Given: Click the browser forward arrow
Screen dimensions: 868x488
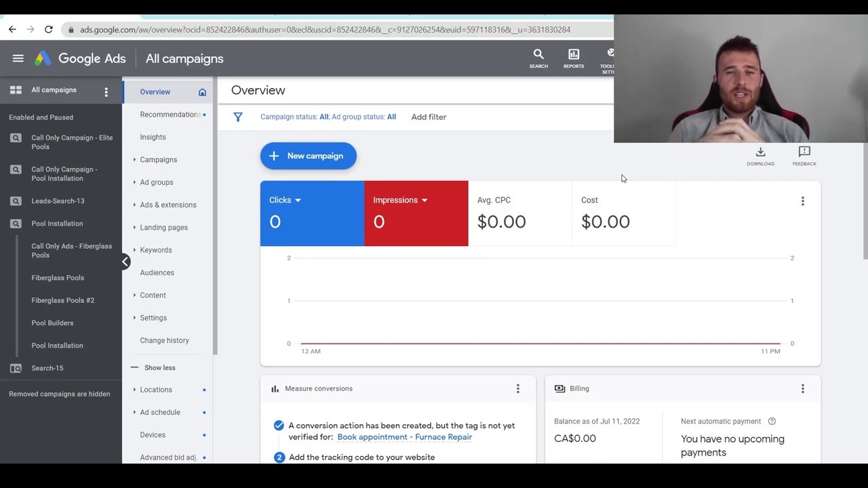Looking at the screenshot, I should 31,29.
